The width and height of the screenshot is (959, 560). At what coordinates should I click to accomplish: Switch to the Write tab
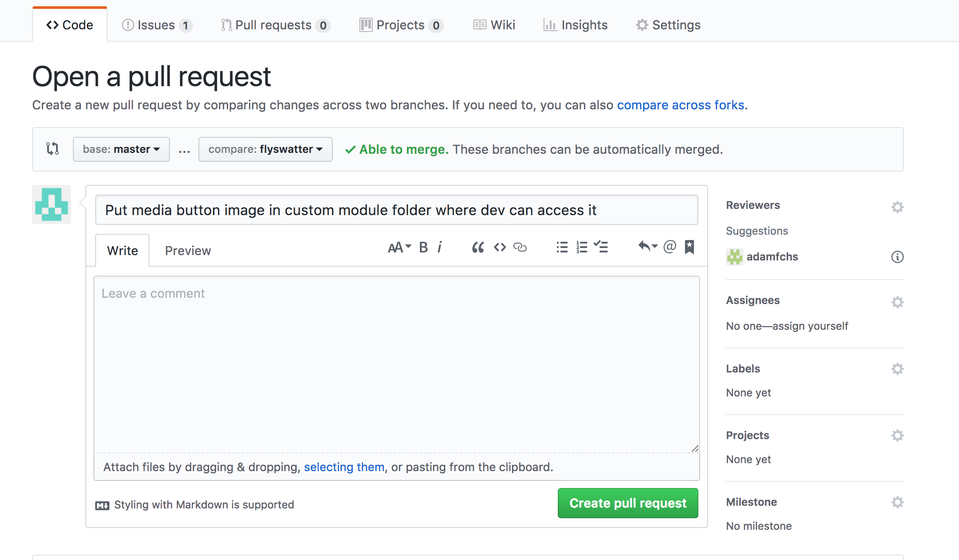[122, 251]
